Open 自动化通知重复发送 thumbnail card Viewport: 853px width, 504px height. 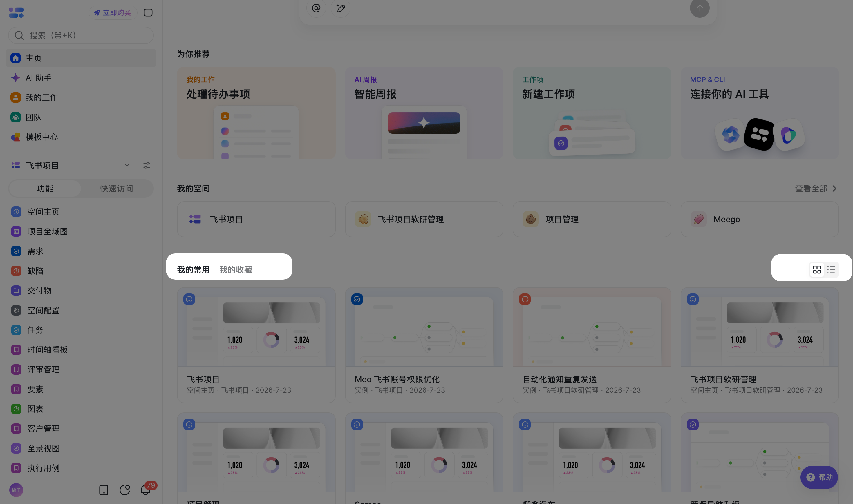point(592,345)
